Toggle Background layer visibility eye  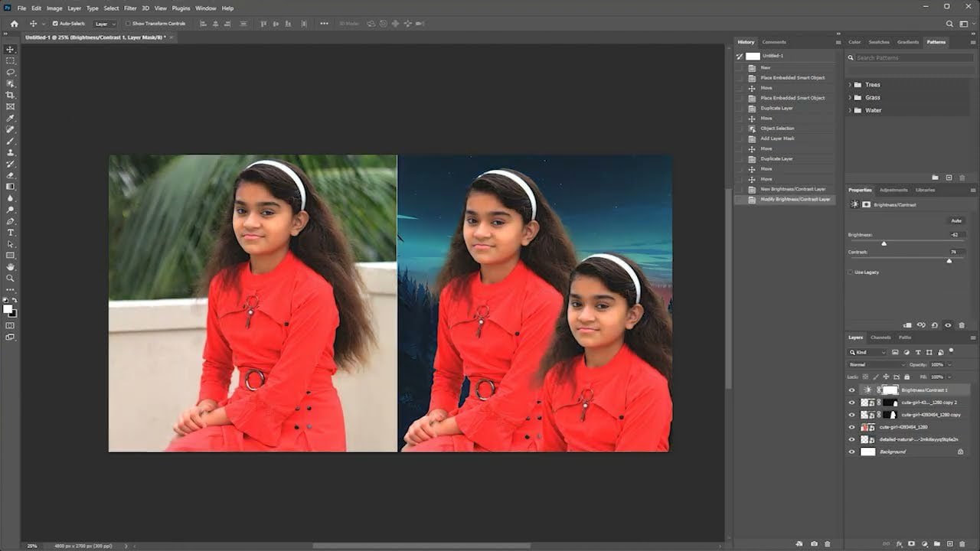tap(851, 452)
